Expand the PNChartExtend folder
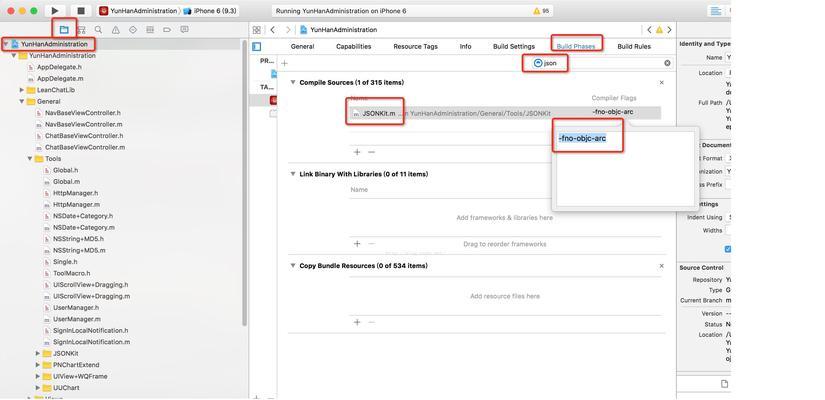 coord(38,365)
